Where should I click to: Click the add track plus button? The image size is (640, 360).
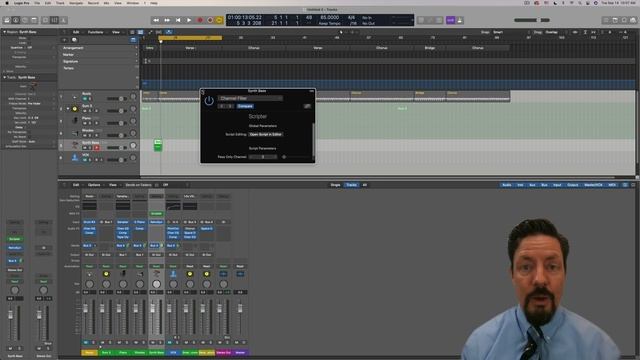pos(64,40)
